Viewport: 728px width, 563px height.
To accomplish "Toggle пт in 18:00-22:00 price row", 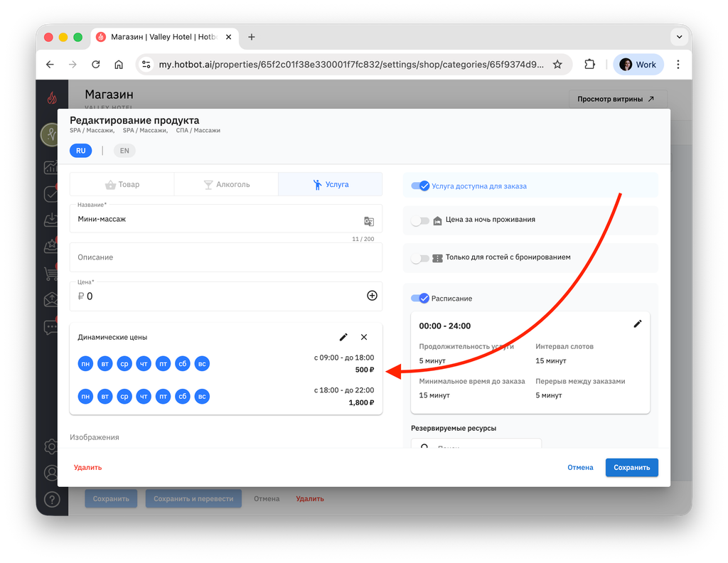I will click(163, 397).
